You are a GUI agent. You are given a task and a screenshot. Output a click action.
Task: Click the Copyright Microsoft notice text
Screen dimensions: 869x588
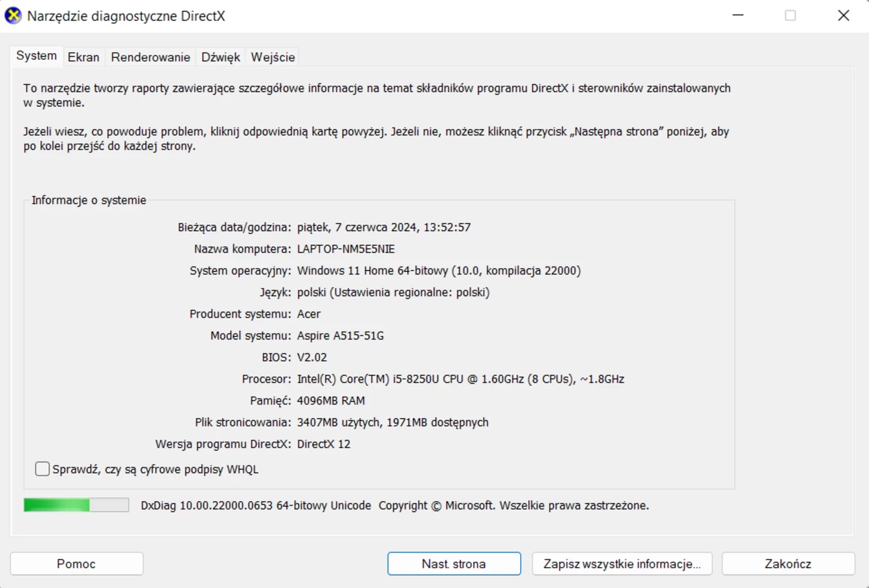[514, 505]
